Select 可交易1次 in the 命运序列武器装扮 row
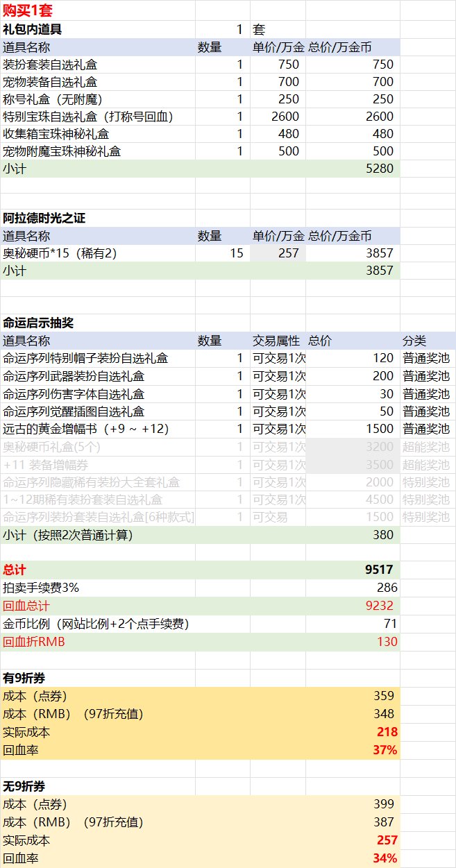The image size is (456, 868). (279, 377)
